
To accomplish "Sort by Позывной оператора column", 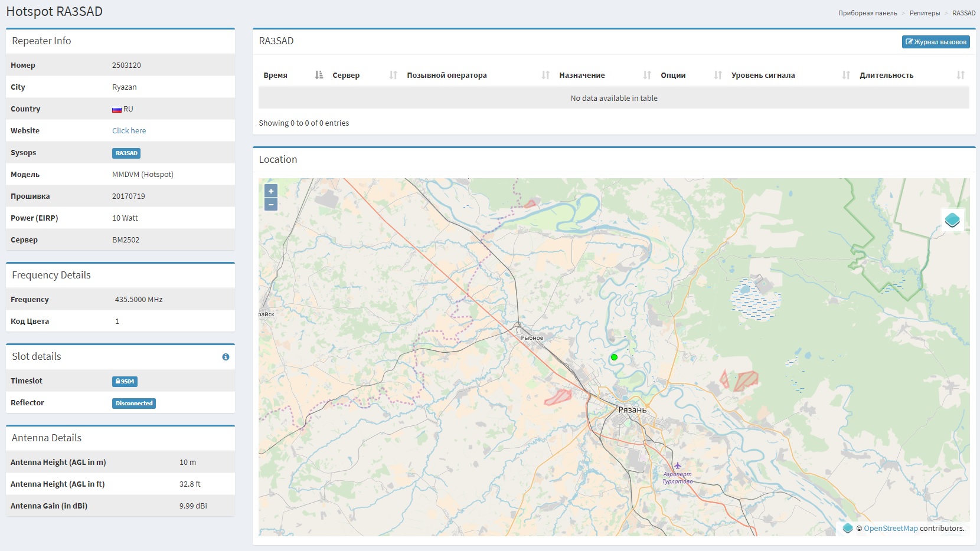I will pyautogui.click(x=478, y=75).
